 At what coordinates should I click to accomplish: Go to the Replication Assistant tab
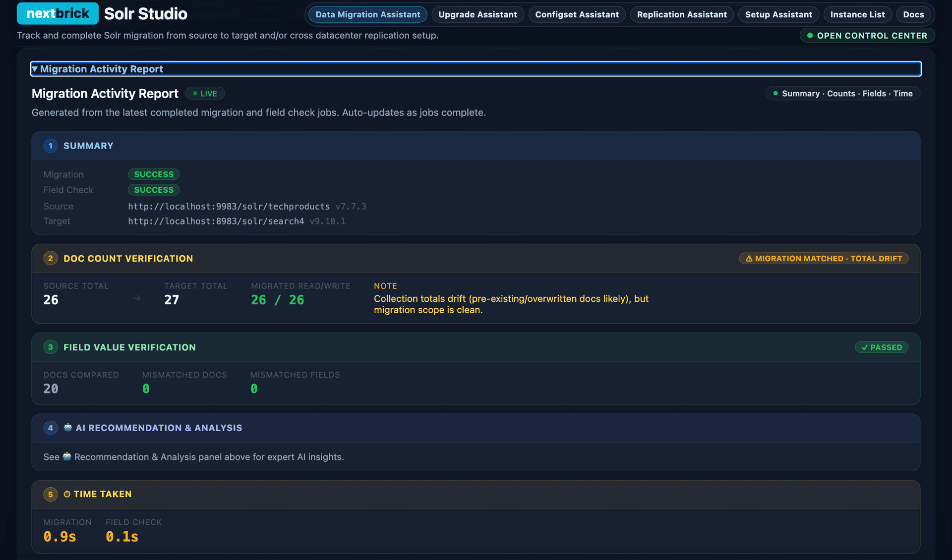point(682,14)
